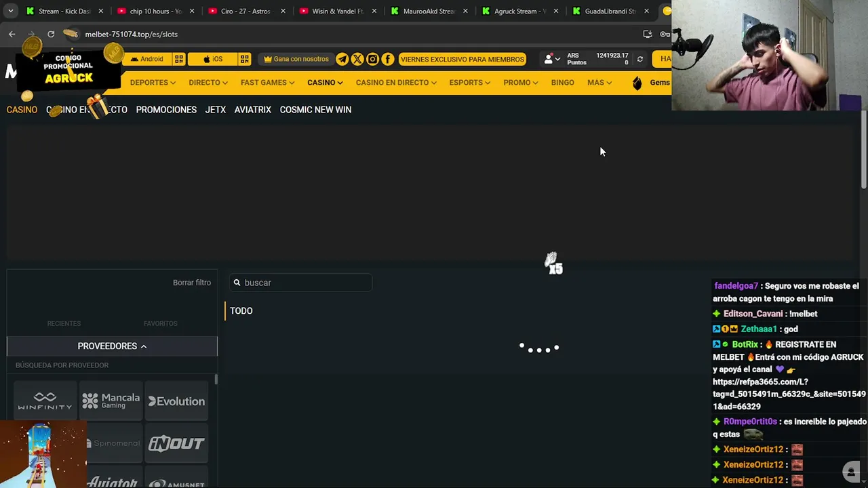Screen dimensions: 868x488
Task: Close the Stream - Kick Dashboard tab
Action: coord(101,11)
